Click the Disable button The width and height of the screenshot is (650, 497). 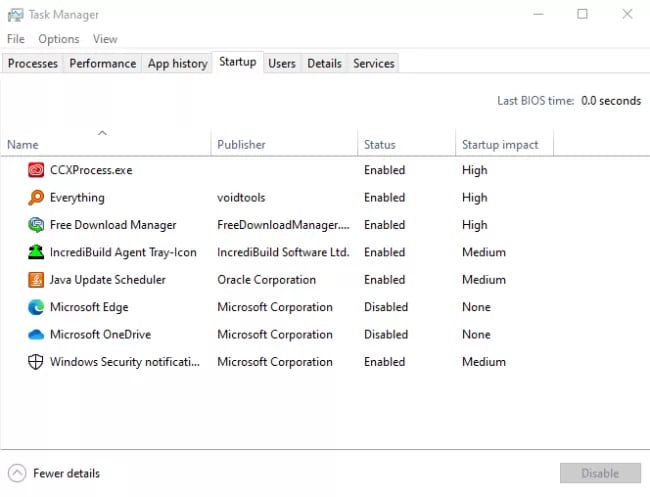pos(600,473)
